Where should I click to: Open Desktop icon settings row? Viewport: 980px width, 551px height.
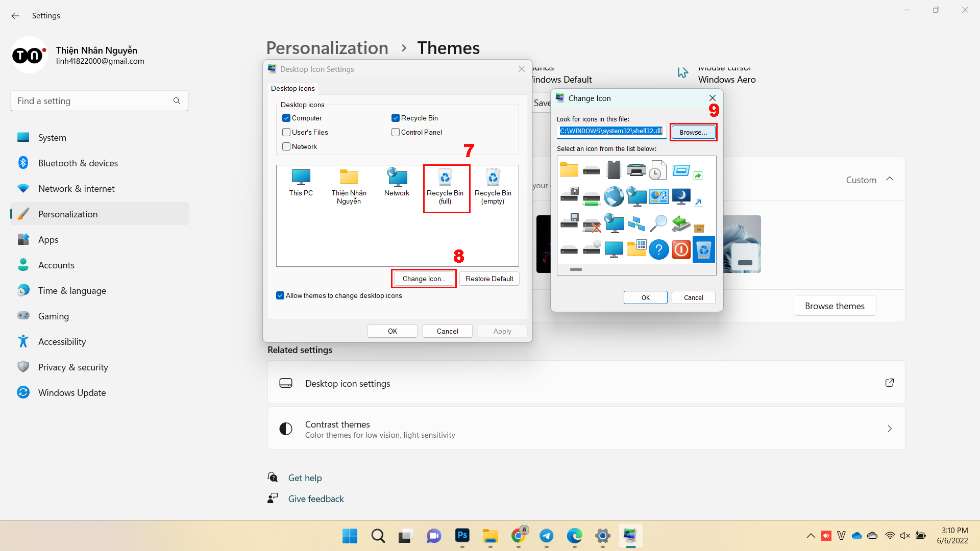click(586, 383)
